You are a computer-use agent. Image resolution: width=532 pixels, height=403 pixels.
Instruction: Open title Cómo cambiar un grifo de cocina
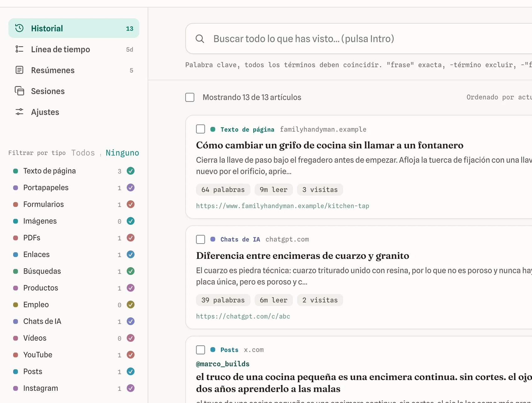pyautogui.click(x=330, y=145)
